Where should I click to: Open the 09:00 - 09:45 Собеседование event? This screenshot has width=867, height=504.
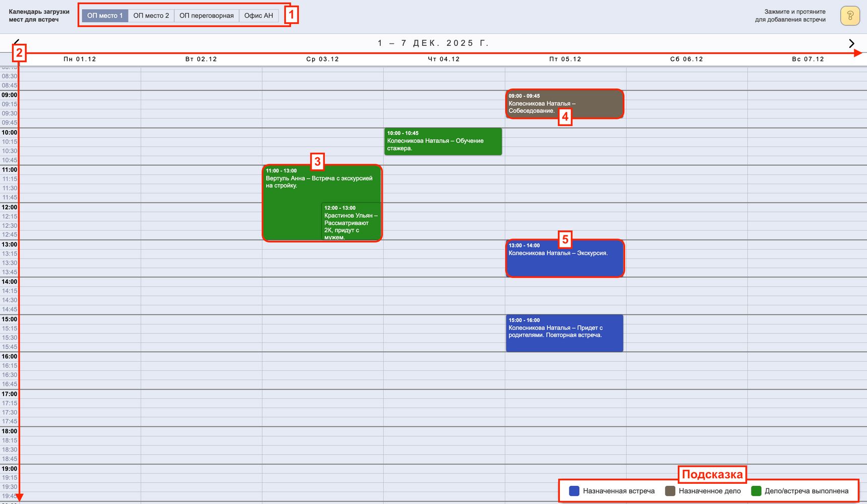[564, 104]
